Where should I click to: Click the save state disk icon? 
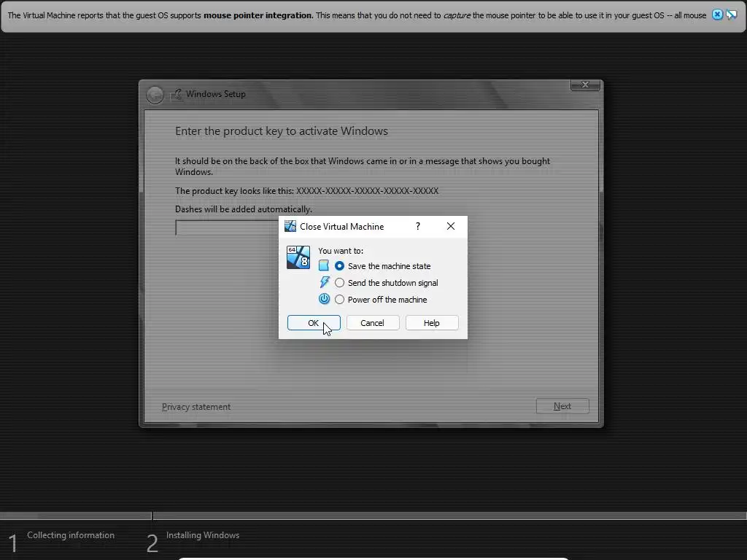(x=324, y=265)
